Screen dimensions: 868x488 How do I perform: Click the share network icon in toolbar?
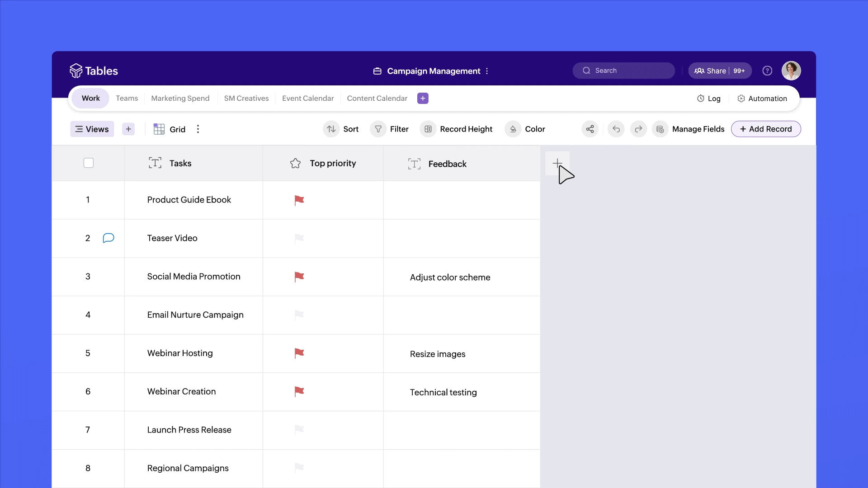coord(590,129)
